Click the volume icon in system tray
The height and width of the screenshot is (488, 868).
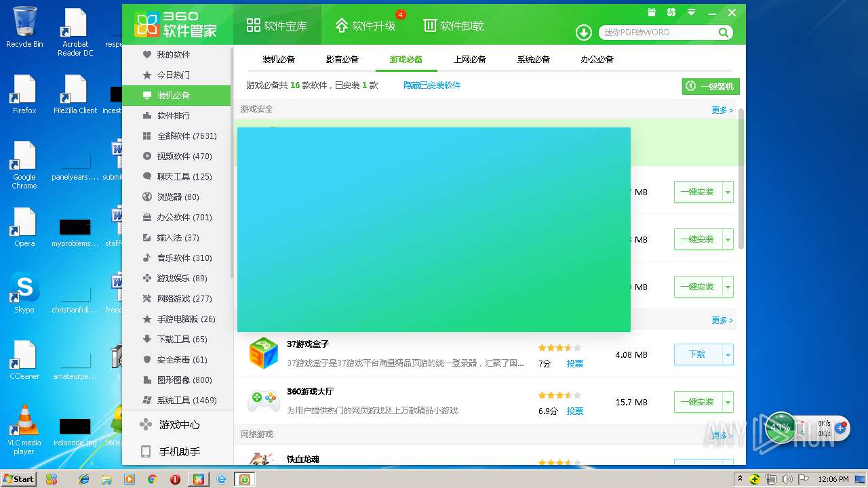click(x=787, y=479)
